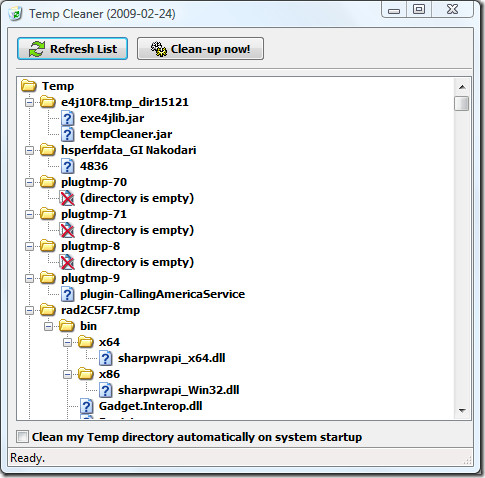Click the empty-directory icon under plugtmp-70
The height and width of the screenshot is (478, 485).
[x=67, y=198]
